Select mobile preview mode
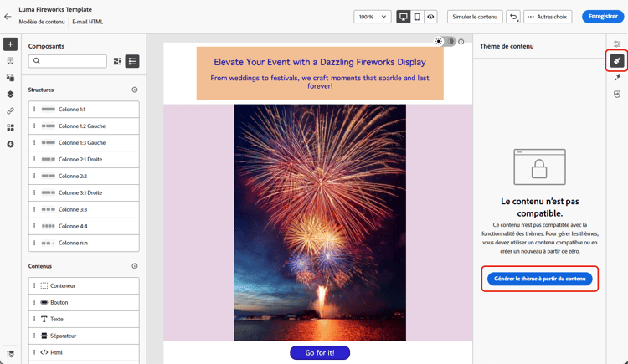628x364 pixels. [x=417, y=17]
